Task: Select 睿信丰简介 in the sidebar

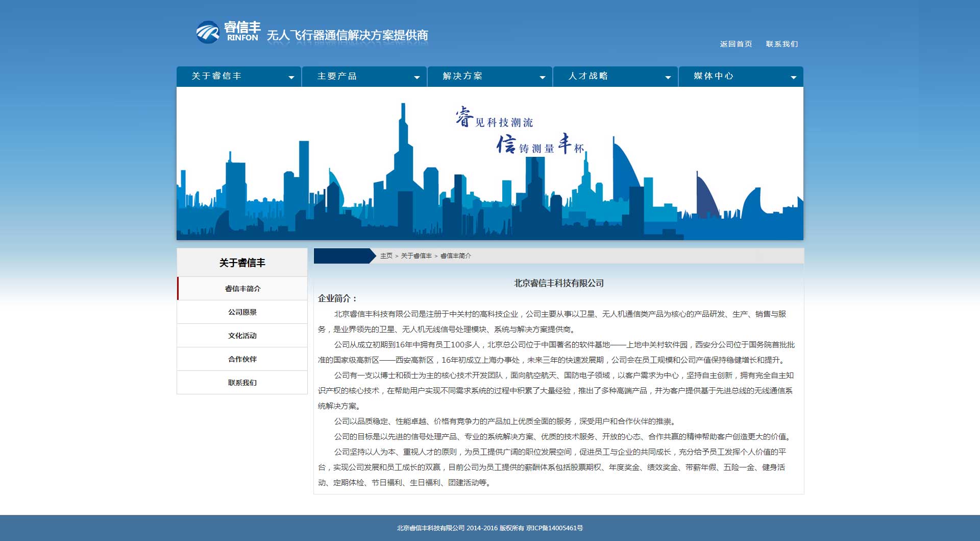Action: click(242, 289)
